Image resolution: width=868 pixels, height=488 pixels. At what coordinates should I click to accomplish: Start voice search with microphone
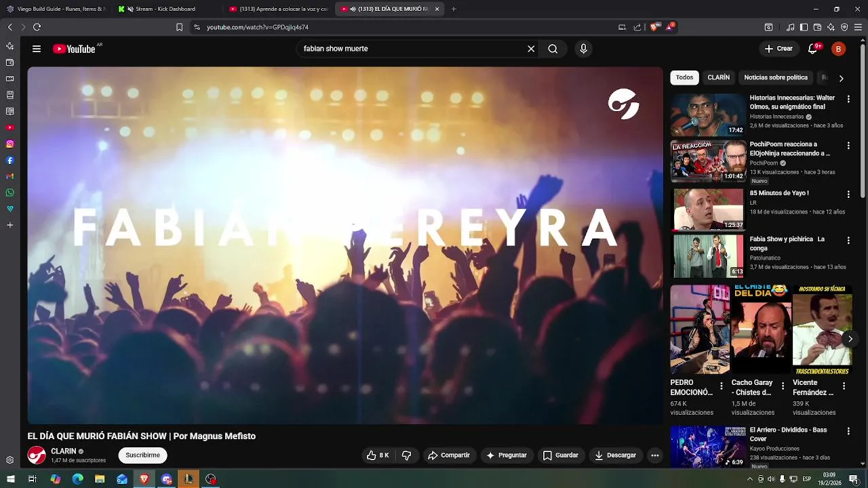pyautogui.click(x=583, y=49)
